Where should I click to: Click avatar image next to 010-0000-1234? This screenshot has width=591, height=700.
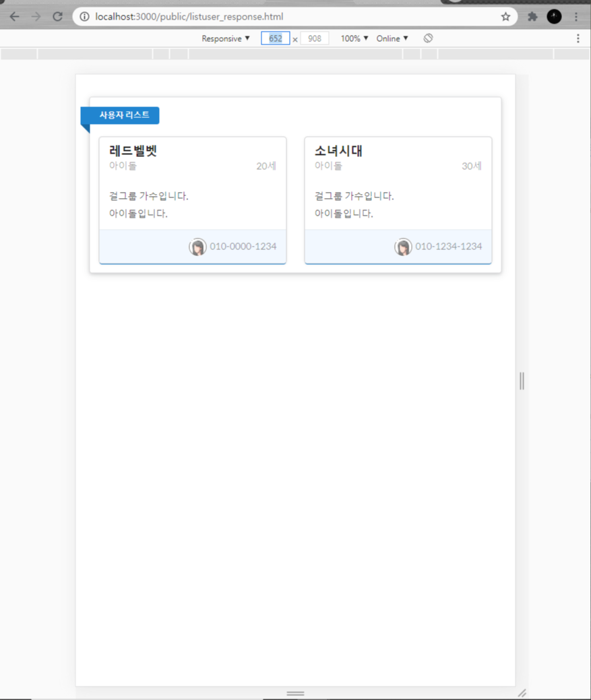click(197, 247)
